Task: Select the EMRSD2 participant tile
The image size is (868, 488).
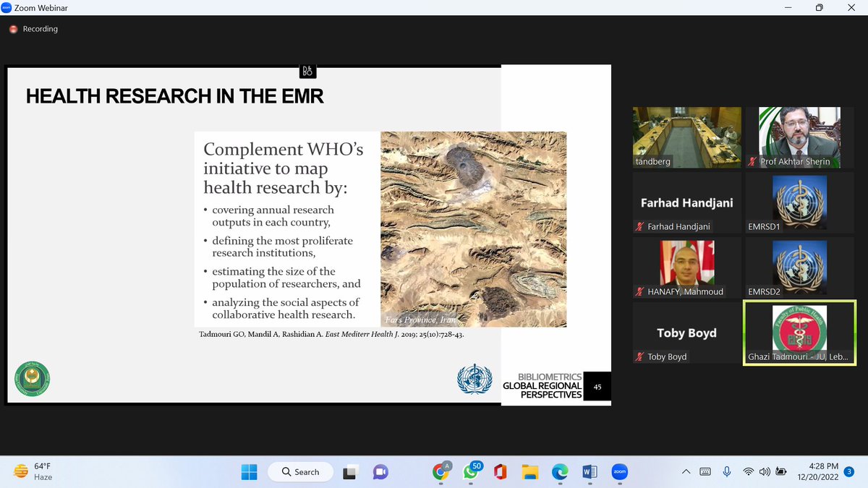Action: click(x=799, y=268)
